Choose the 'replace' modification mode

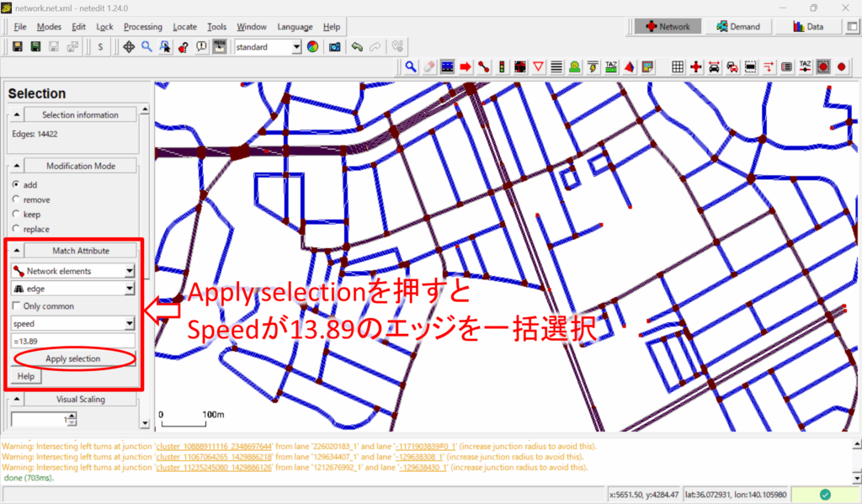(16, 229)
